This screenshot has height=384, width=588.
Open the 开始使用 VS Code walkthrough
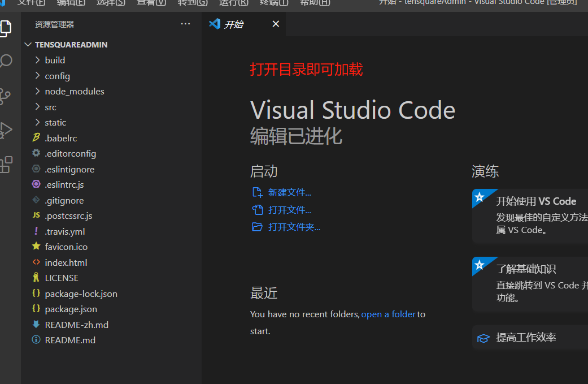530,216
